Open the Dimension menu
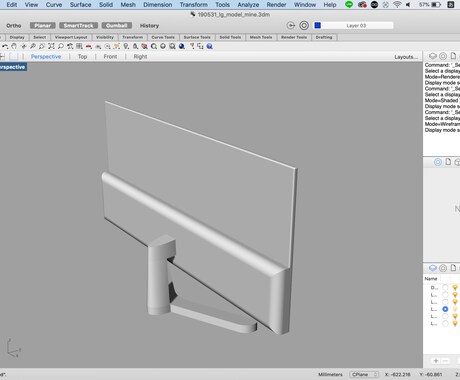 158,5
